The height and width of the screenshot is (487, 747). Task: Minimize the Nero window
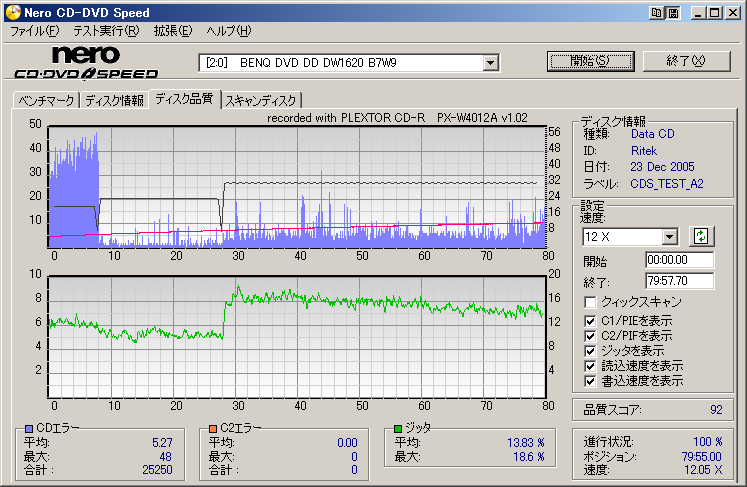[x=698, y=12]
